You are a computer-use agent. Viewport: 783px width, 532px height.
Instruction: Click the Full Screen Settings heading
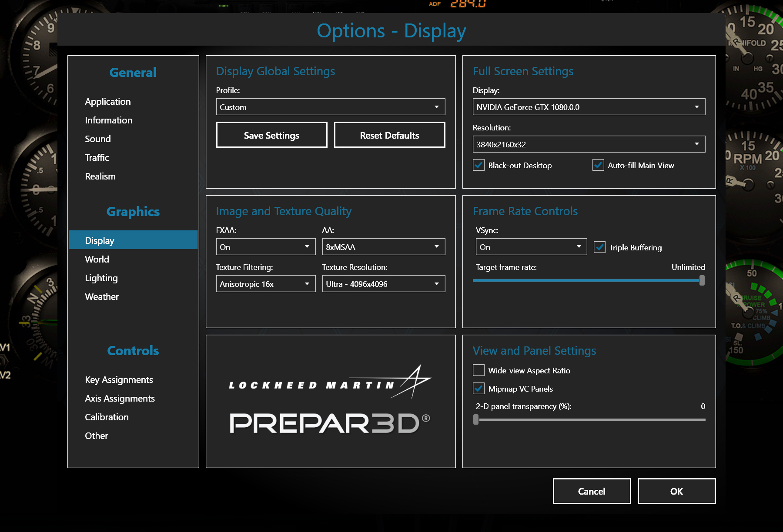(x=523, y=71)
